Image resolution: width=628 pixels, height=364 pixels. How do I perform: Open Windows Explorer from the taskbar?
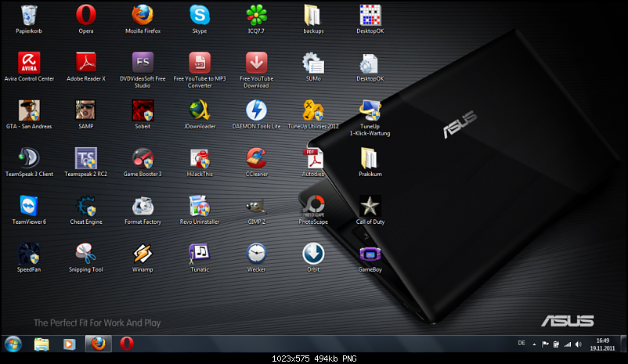tap(42, 344)
